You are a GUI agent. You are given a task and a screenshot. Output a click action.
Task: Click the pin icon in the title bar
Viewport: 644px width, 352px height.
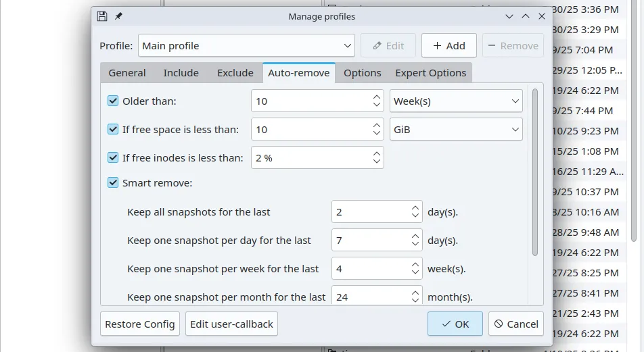tap(118, 16)
